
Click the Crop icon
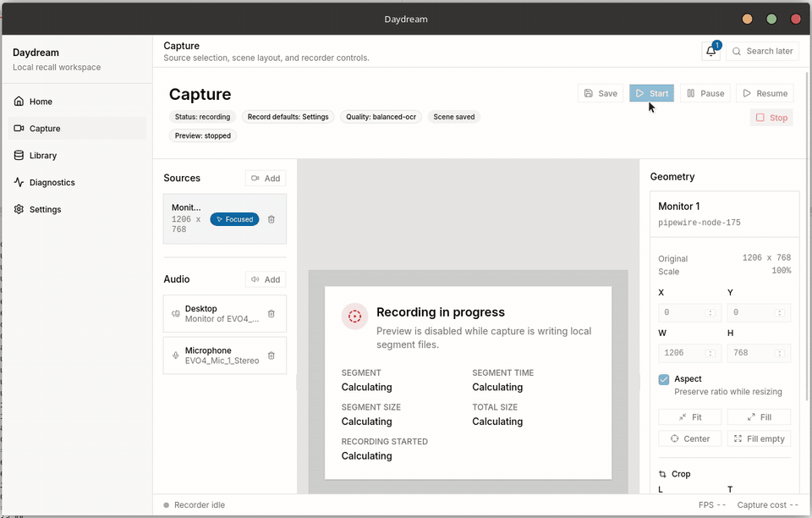point(662,474)
